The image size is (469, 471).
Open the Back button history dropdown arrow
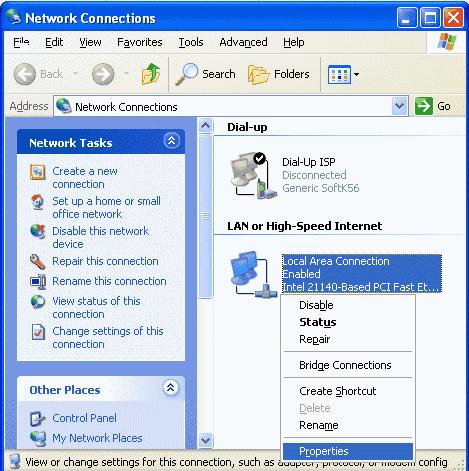[76, 74]
